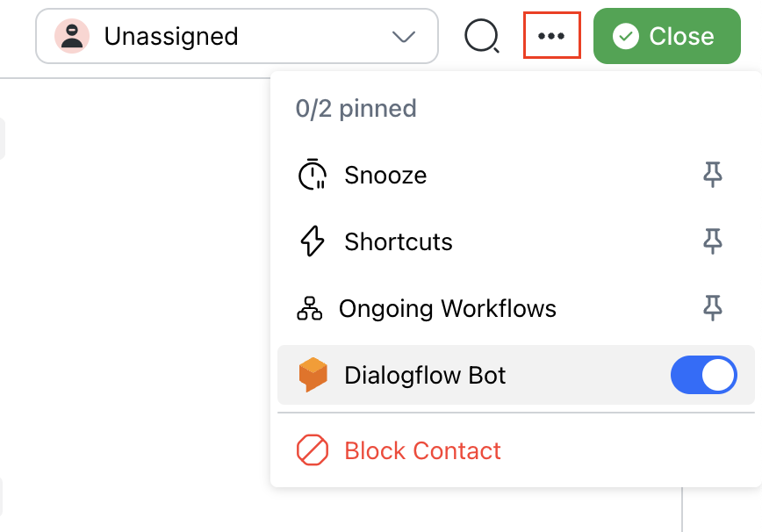Click the Unassigned avatar icon

pyautogui.click(x=70, y=36)
